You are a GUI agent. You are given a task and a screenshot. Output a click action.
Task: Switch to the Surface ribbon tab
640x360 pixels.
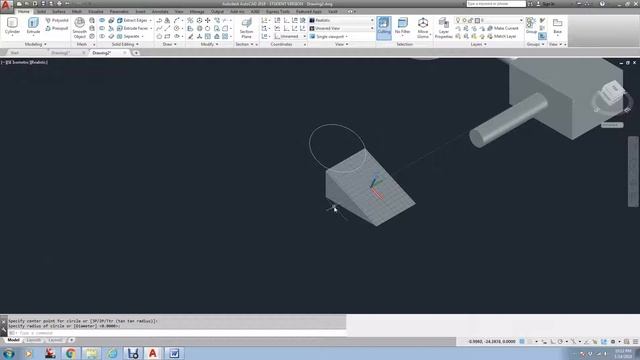59,11
